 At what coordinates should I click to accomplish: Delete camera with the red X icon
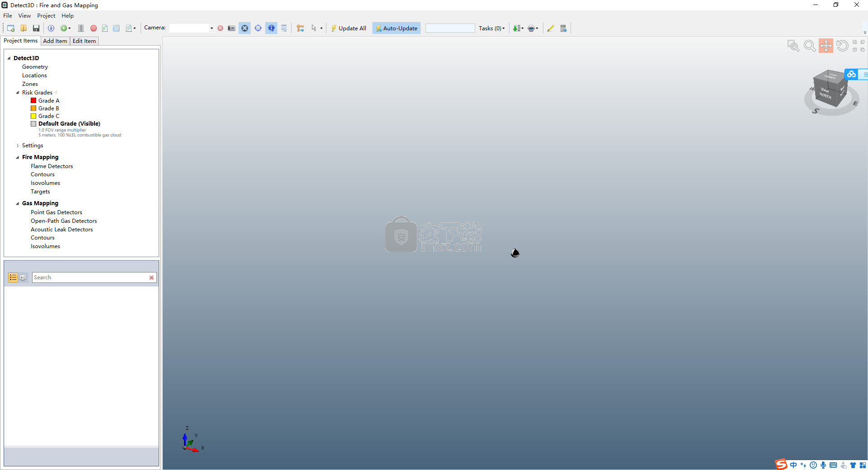pyautogui.click(x=220, y=28)
